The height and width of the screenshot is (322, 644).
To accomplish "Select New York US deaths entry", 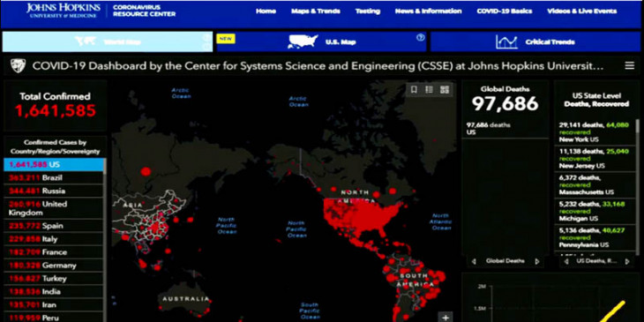I will pos(595,132).
